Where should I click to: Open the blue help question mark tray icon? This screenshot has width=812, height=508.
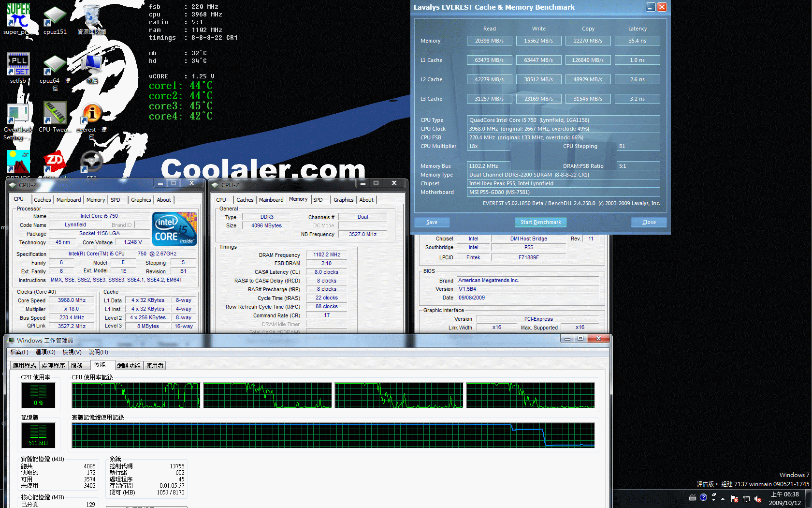703,497
